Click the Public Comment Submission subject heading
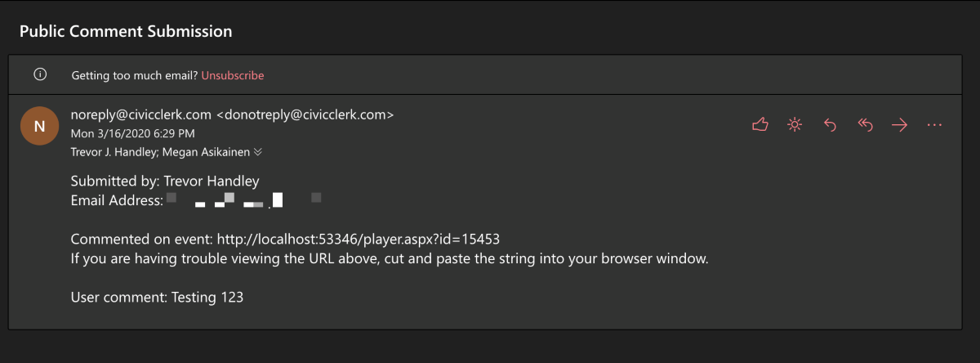980x363 pixels. coord(126,31)
